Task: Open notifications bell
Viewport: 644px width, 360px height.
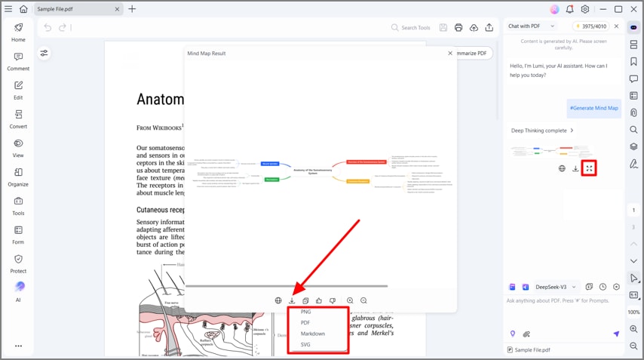Action: (x=569, y=9)
